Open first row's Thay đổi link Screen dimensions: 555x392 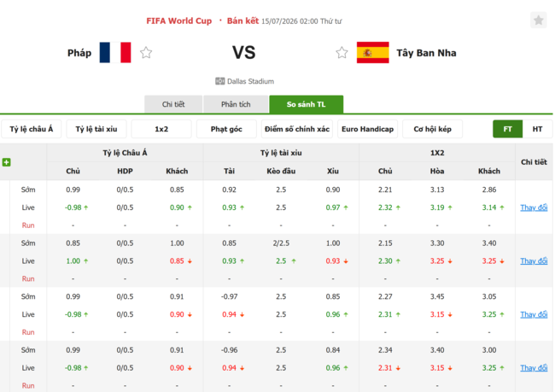(x=534, y=208)
